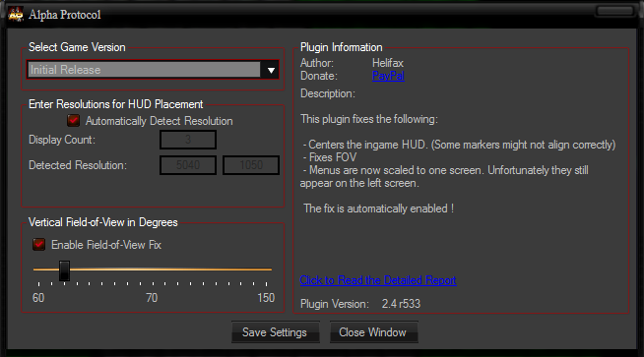Click 'This plugin fixes the following:' text
Viewport: 644px width, 357px height.
tap(369, 119)
